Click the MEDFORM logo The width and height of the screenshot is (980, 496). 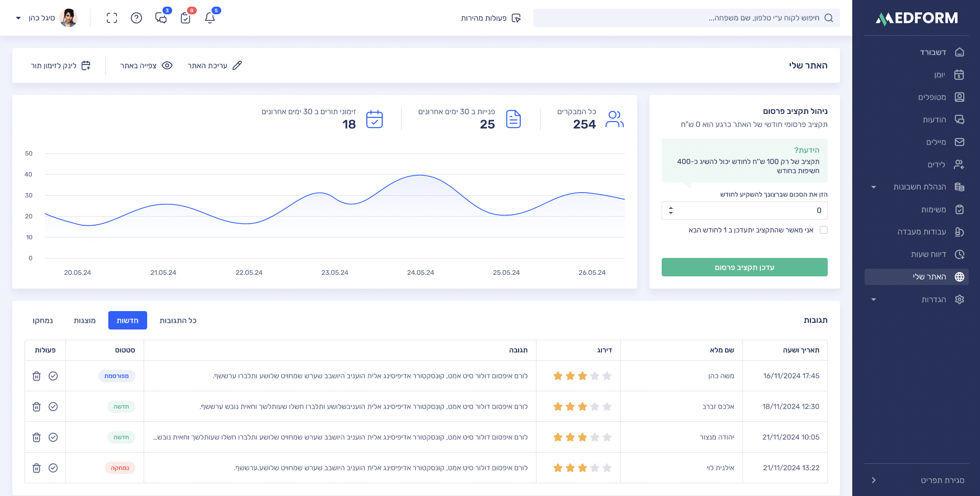[917, 18]
